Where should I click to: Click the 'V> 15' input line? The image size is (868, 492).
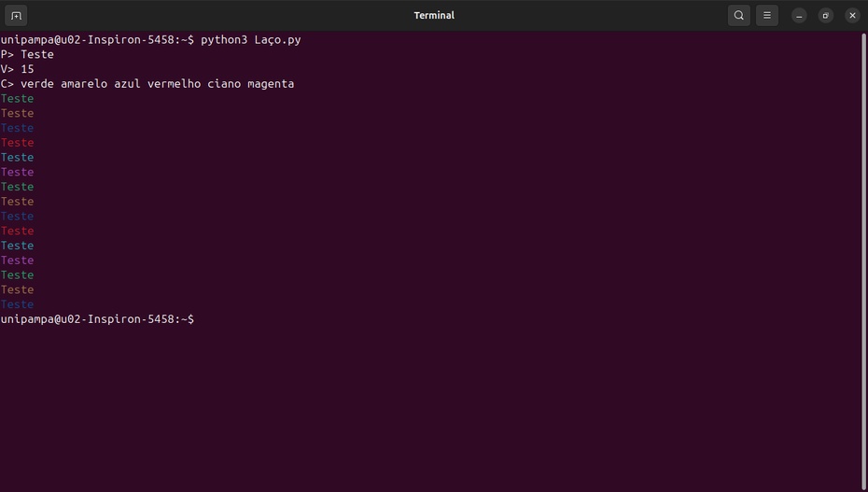tap(18, 69)
